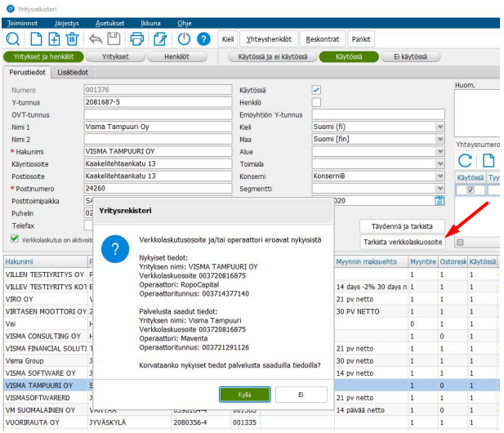The width and height of the screenshot is (504, 433).
Task: Switch to the Perustiedot tab
Action: (27, 73)
